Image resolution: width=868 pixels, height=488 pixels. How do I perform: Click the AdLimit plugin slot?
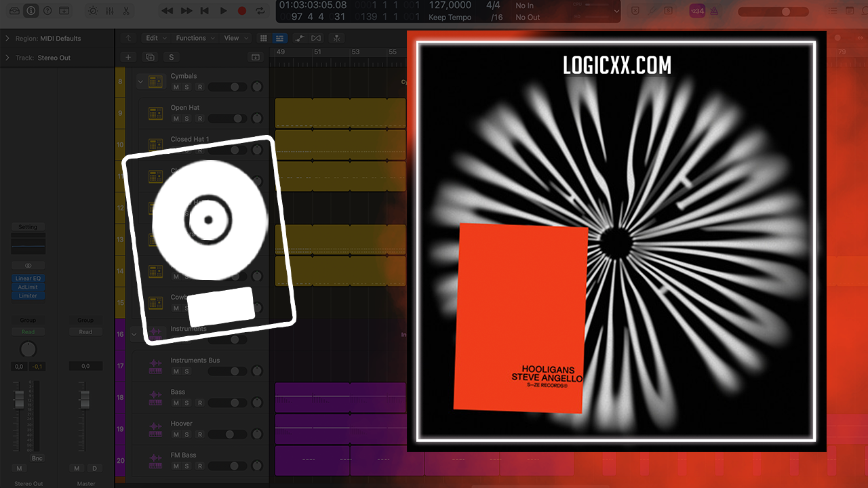pyautogui.click(x=28, y=287)
